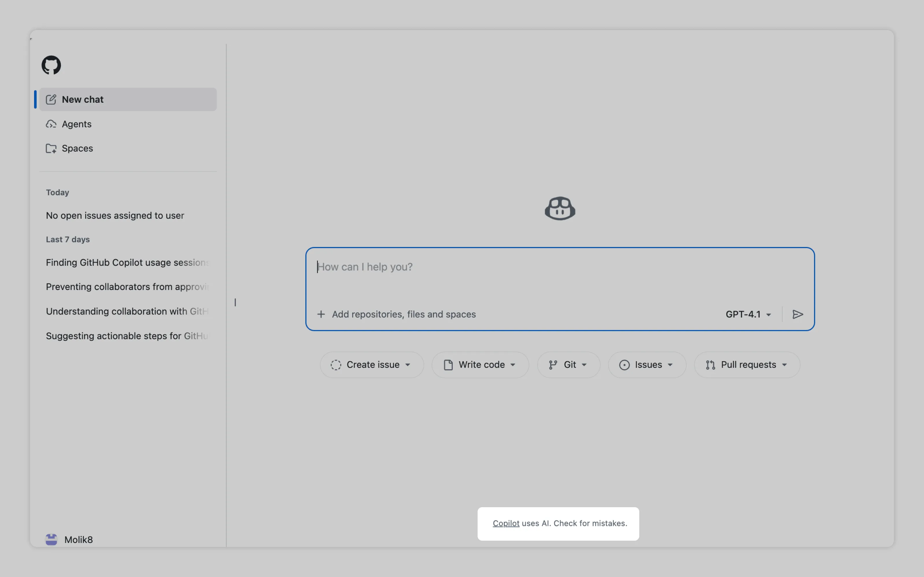
Task: Click the Molik8 user avatar
Action: click(x=52, y=539)
